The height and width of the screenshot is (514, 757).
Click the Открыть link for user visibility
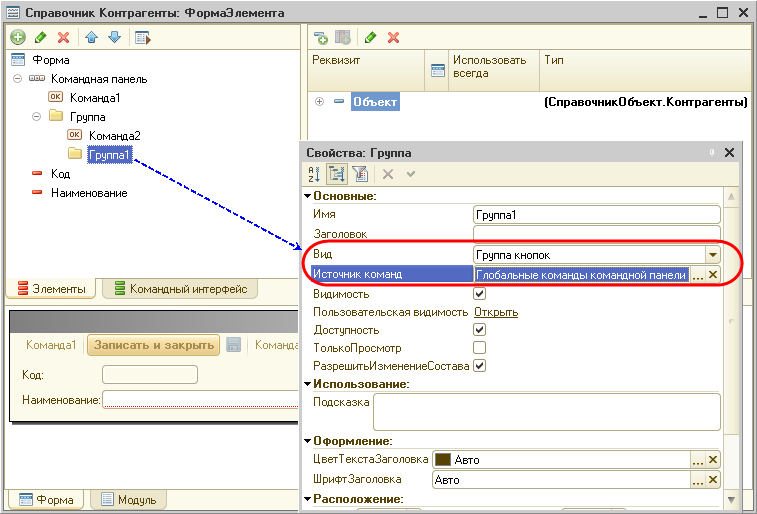click(496, 312)
